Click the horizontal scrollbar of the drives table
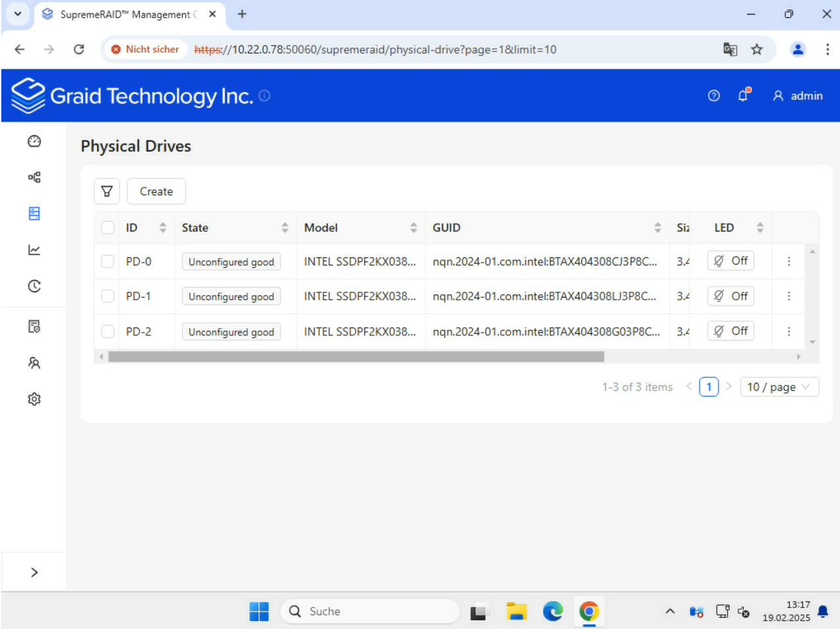Screen dimensions: 840x629 (356, 356)
